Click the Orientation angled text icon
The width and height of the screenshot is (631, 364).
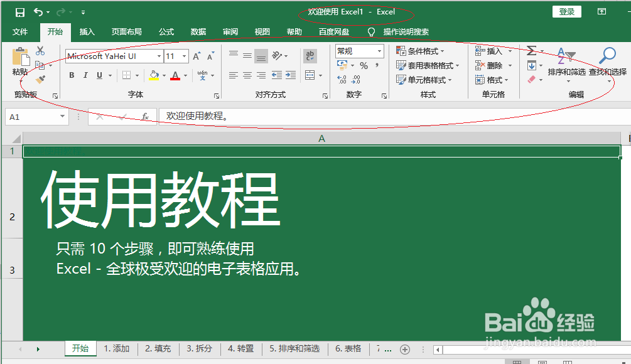click(277, 55)
